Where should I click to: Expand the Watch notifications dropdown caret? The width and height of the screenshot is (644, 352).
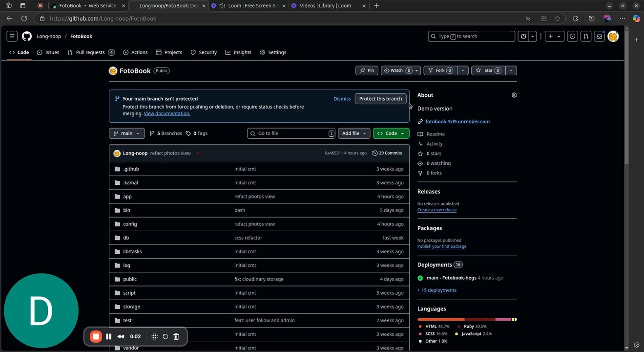(x=416, y=70)
